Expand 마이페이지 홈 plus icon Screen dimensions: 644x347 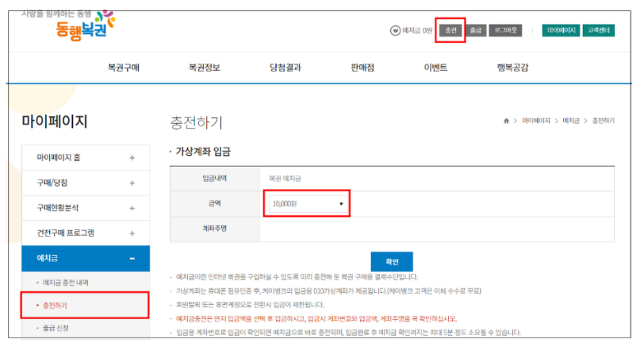132,158
